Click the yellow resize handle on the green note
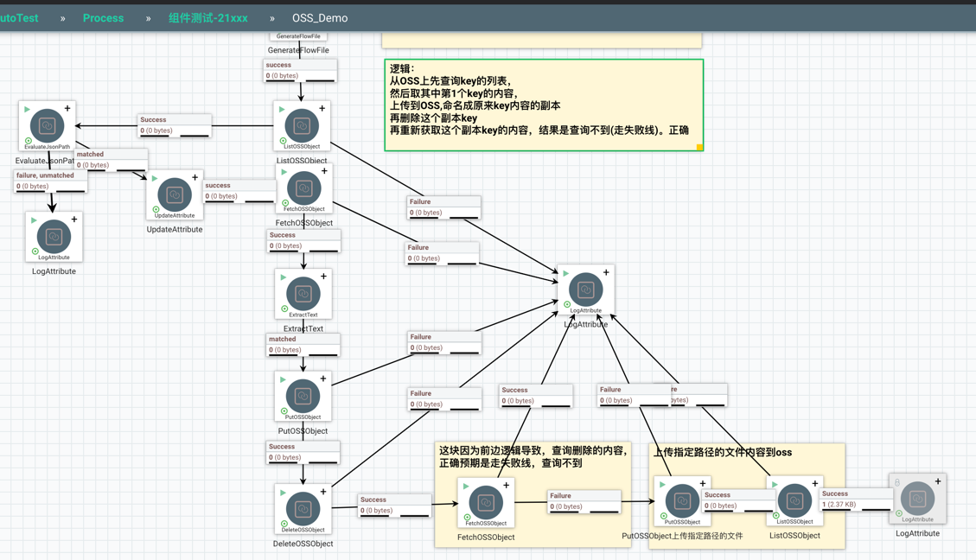The image size is (976, 560). [699, 148]
